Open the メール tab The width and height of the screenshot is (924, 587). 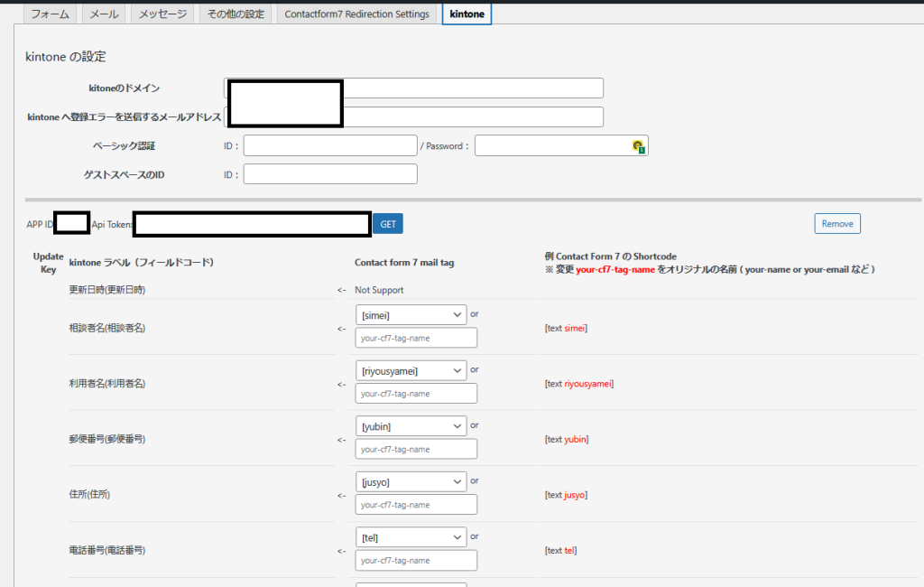click(x=104, y=14)
